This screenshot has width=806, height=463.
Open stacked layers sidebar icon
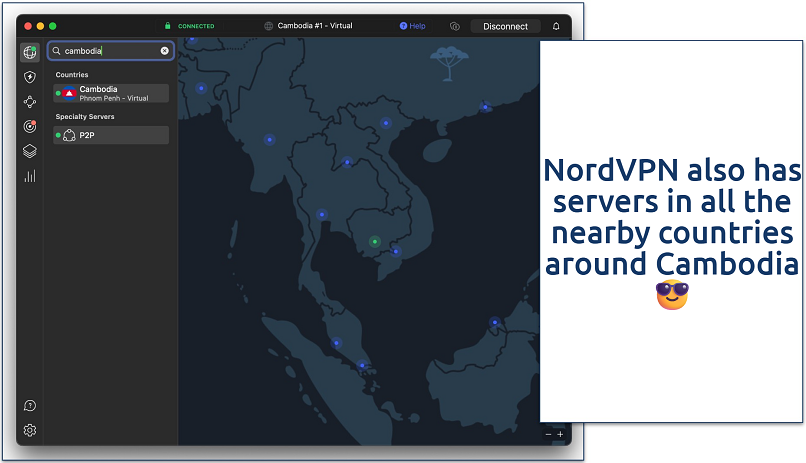(x=30, y=151)
